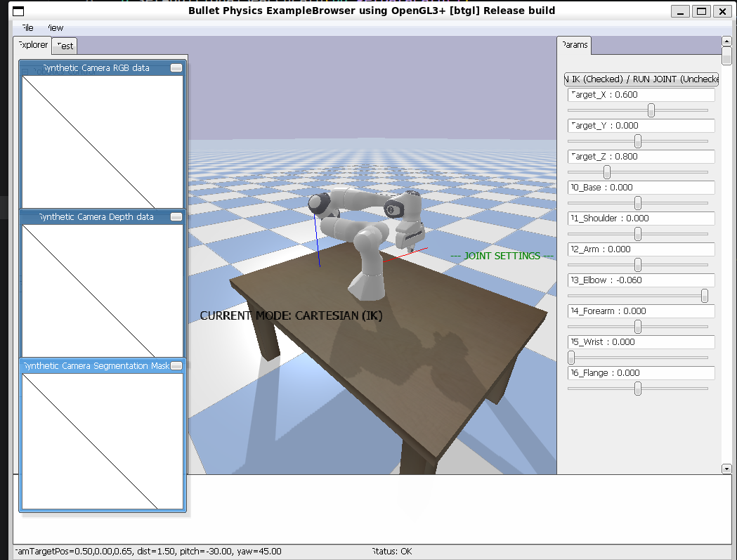Viewport: 737px width, 560px height.
Task: Collapse Synthetic Camera Segmentation Mask window
Action: click(176, 366)
